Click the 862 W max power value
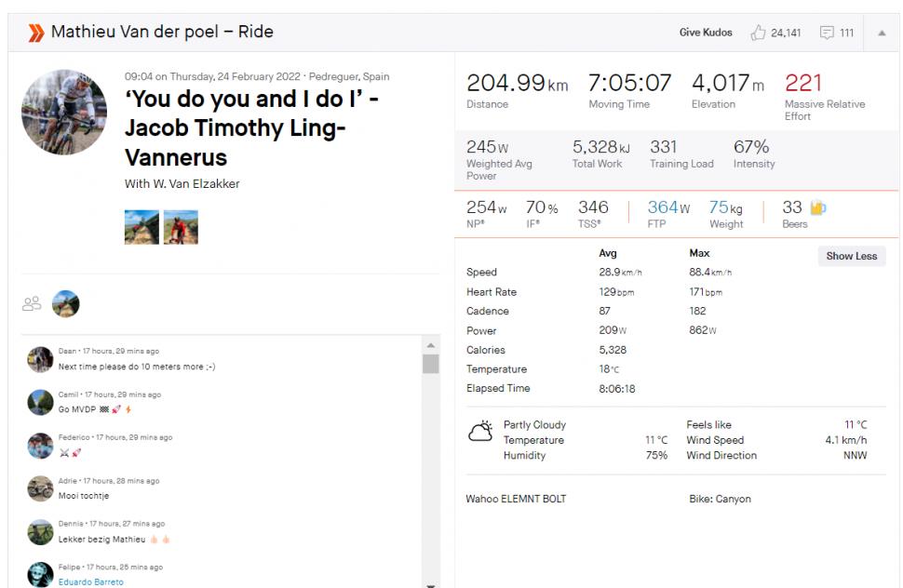The height and width of the screenshot is (588, 903). click(703, 330)
